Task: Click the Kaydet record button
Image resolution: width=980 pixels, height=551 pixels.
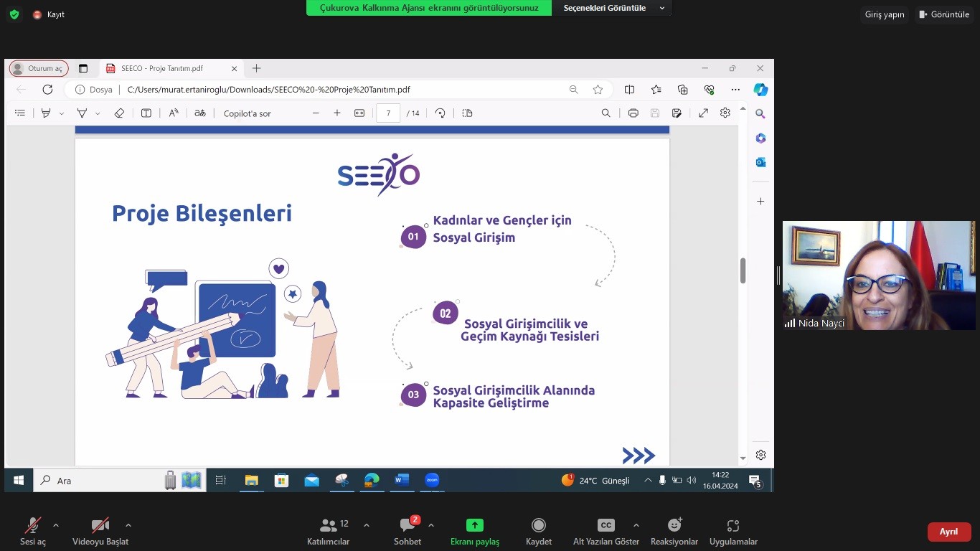Action: point(539,531)
